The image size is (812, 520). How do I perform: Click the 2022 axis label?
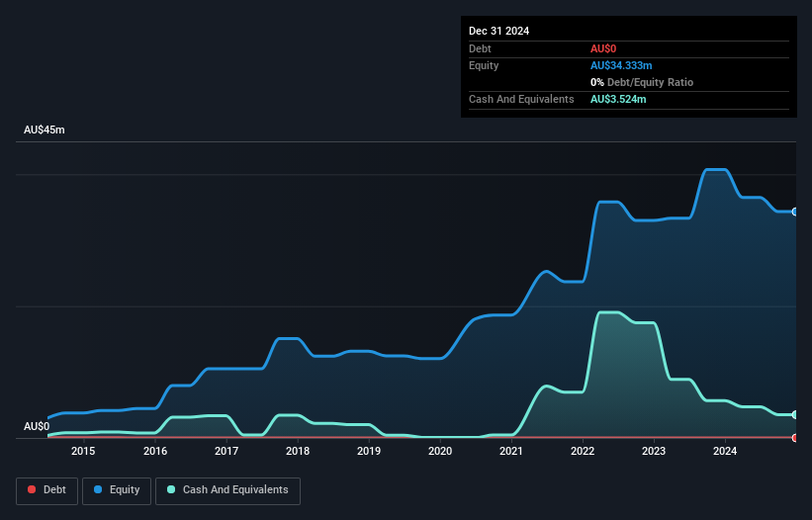pos(583,451)
